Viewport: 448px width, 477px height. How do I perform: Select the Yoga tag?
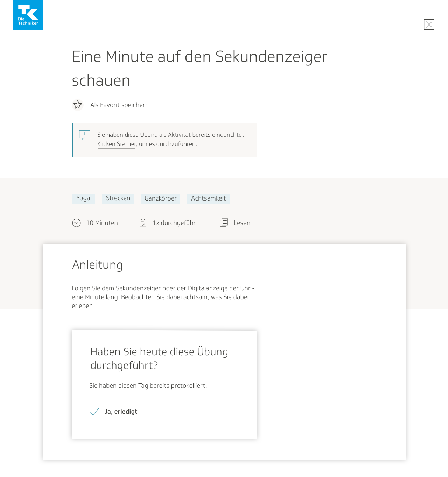83,198
